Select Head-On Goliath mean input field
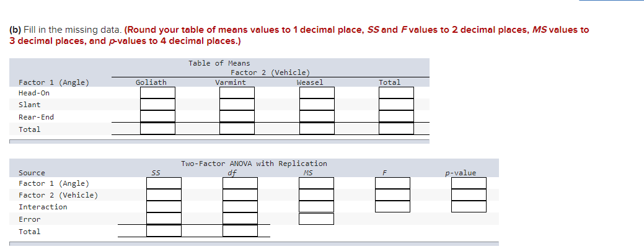This screenshot has width=644, height=249. (157, 93)
